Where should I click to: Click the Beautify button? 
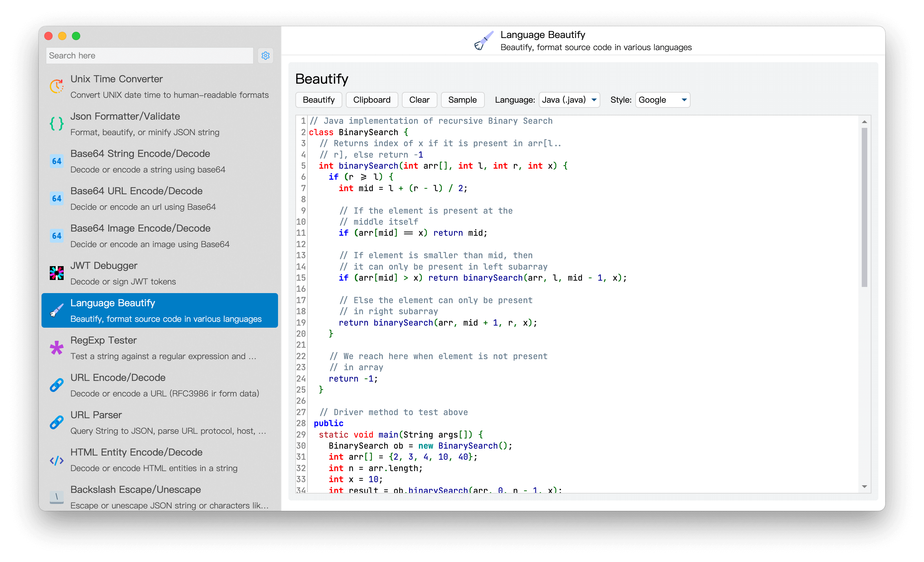click(319, 100)
